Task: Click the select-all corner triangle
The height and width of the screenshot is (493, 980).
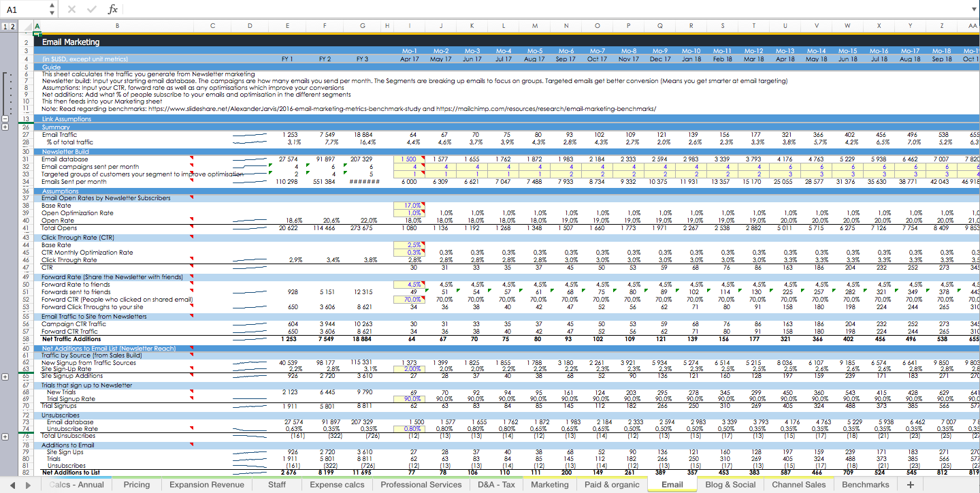Action: [x=28, y=26]
